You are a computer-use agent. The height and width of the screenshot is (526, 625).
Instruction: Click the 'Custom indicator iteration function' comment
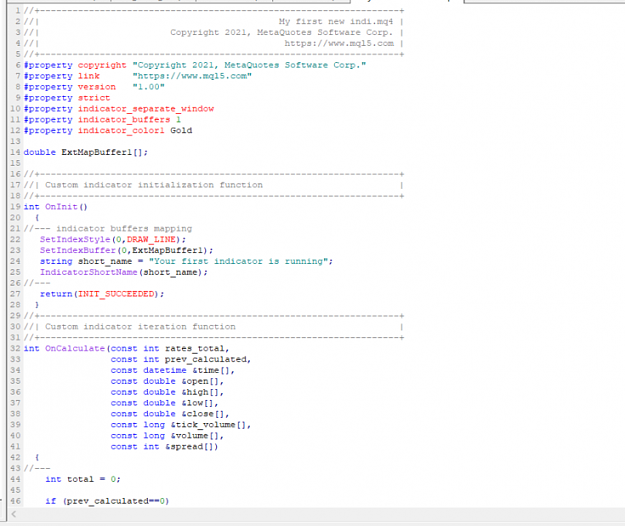pyautogui.click(x=140, y=327)
